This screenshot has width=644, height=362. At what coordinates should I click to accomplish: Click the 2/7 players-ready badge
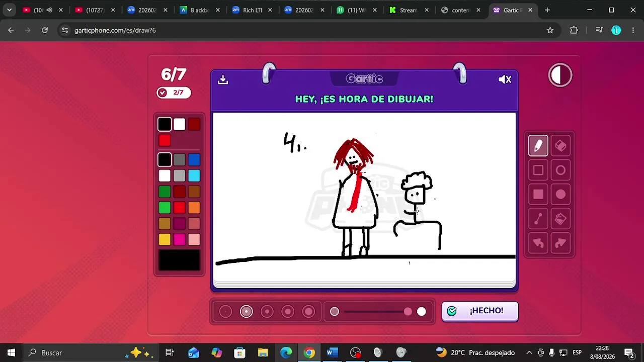point(174,93)
